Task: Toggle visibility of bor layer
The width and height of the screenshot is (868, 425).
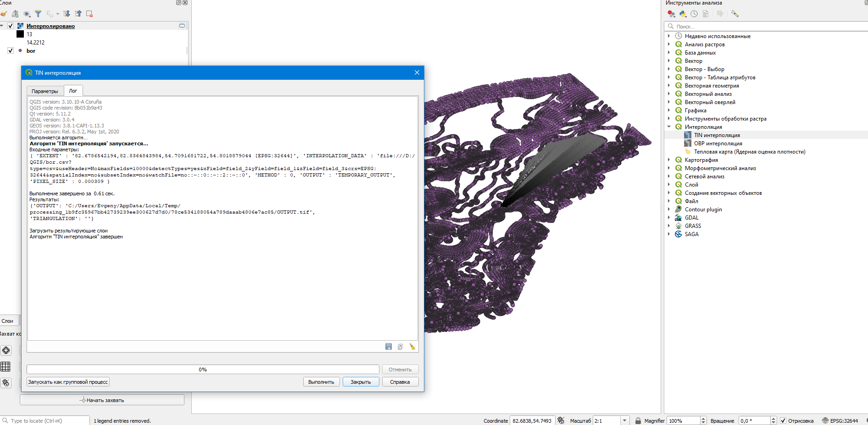Action: (11, 50)
